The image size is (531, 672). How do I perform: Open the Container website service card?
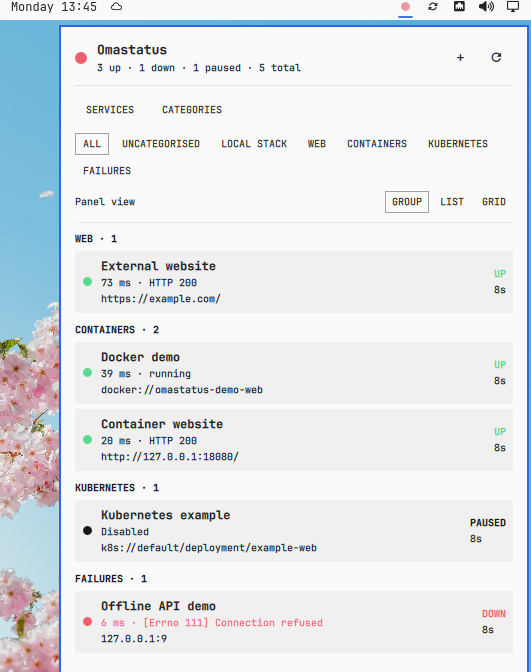coord(294,440)
